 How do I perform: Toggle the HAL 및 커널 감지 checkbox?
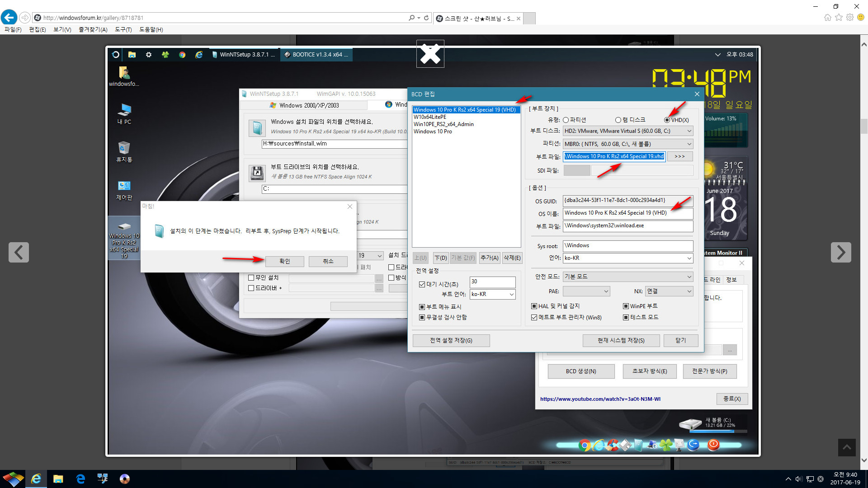[x=534, y=306]
